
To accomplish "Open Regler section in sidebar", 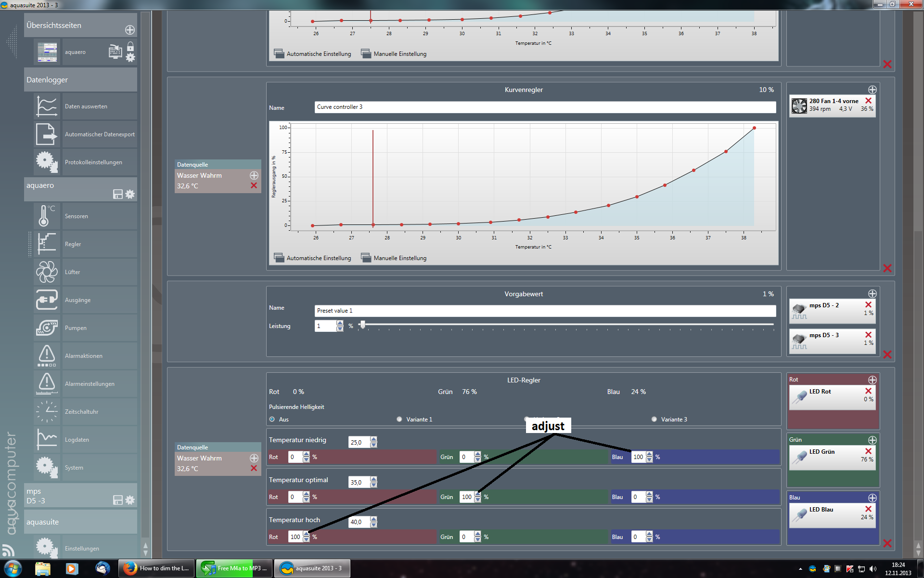I will pos(73,244).
